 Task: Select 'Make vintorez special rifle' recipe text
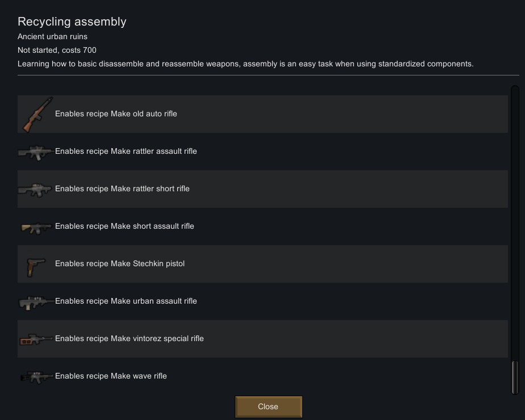click(157, 338)
